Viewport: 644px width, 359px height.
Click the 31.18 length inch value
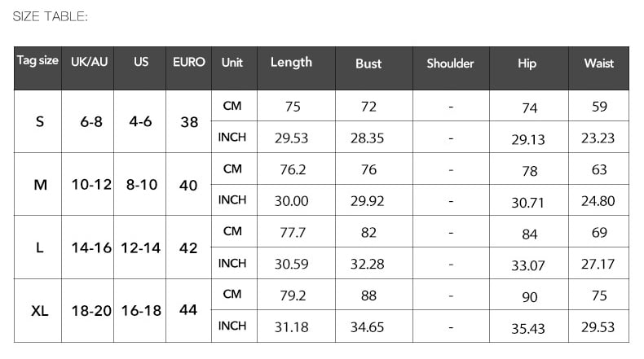coord(292,327)
